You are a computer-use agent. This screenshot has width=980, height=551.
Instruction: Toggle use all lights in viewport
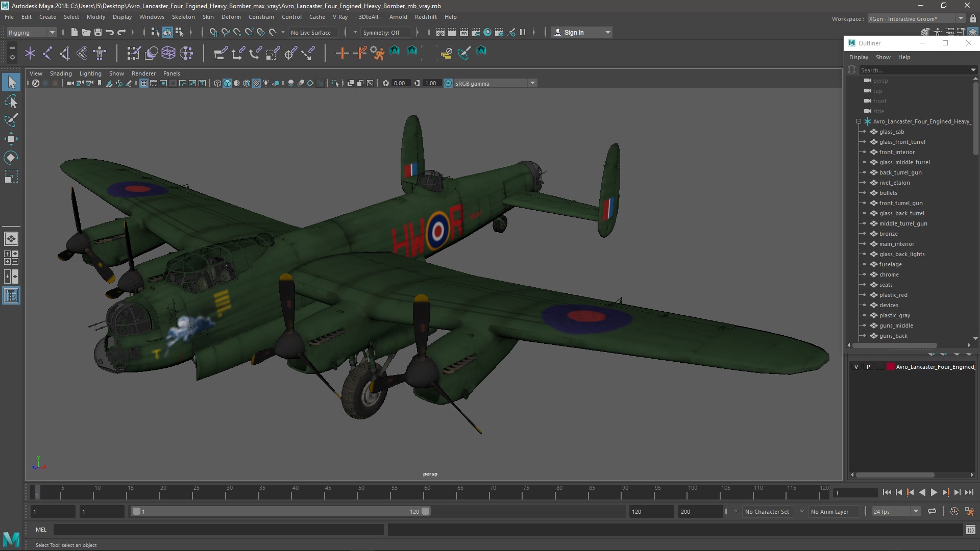pos(266,83)
